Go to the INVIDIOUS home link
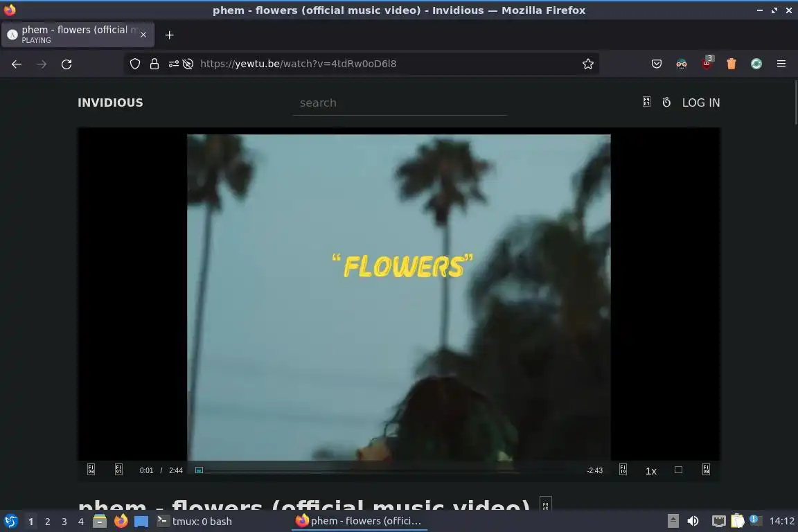This screenshot has height=532, width=798. pyautogui.click(x=110, y=103)
